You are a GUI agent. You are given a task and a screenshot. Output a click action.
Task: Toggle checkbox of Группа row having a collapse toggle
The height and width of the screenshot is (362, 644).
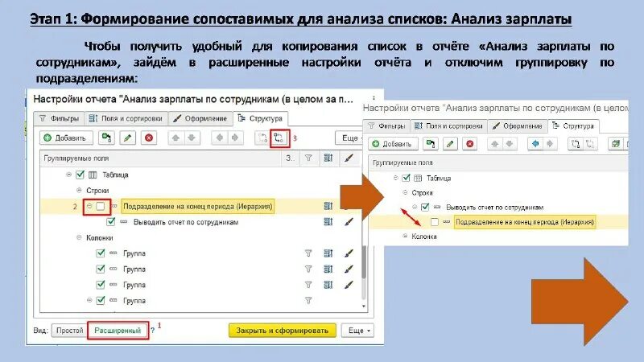click(101, 300)
